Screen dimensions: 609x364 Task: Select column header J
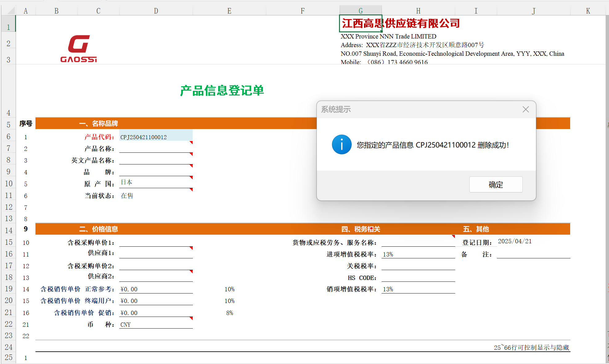pos(533,11)
